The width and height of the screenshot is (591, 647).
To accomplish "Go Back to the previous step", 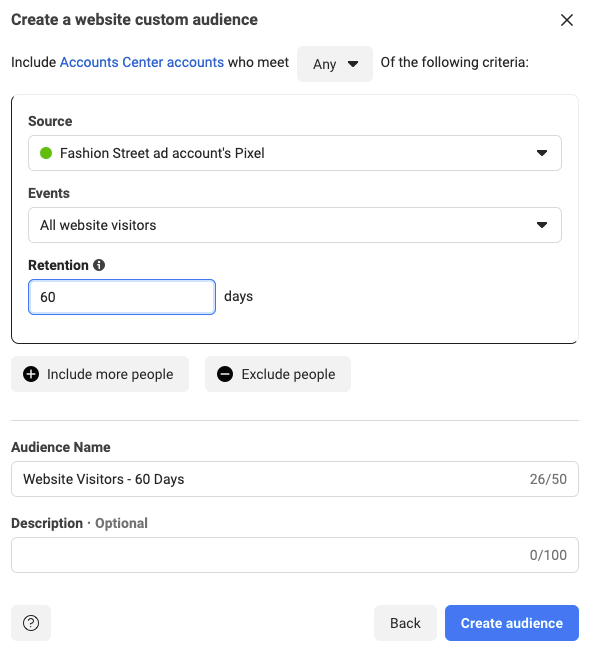I will click(x=405, y=623).
